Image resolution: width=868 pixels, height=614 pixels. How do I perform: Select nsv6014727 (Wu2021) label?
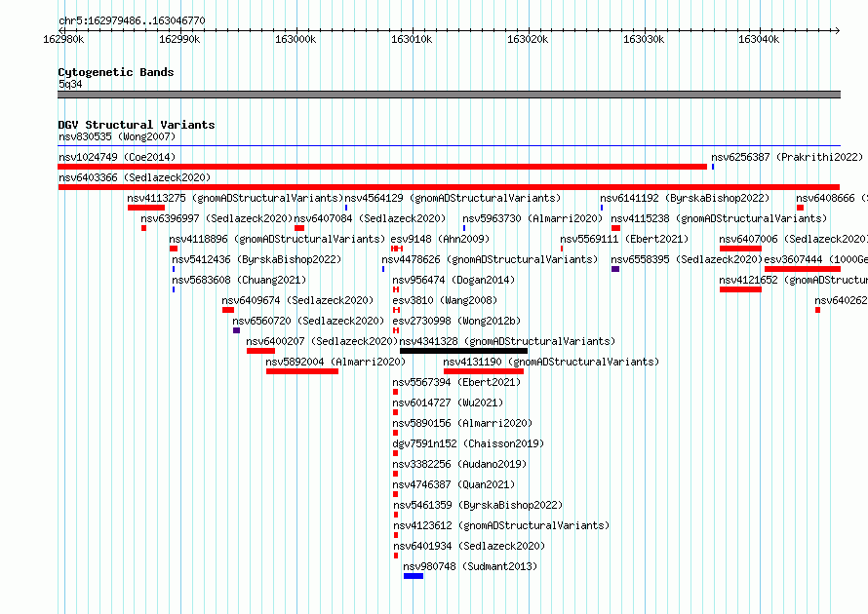[448, 403]
